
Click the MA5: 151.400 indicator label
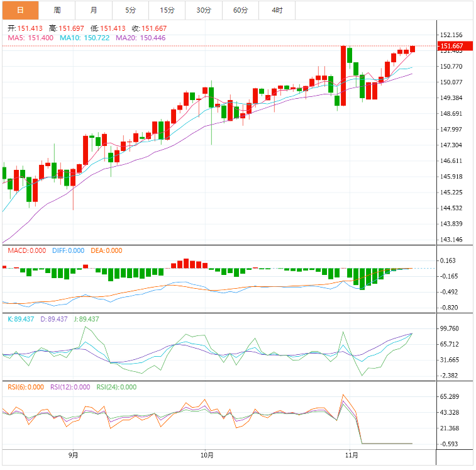31,38
